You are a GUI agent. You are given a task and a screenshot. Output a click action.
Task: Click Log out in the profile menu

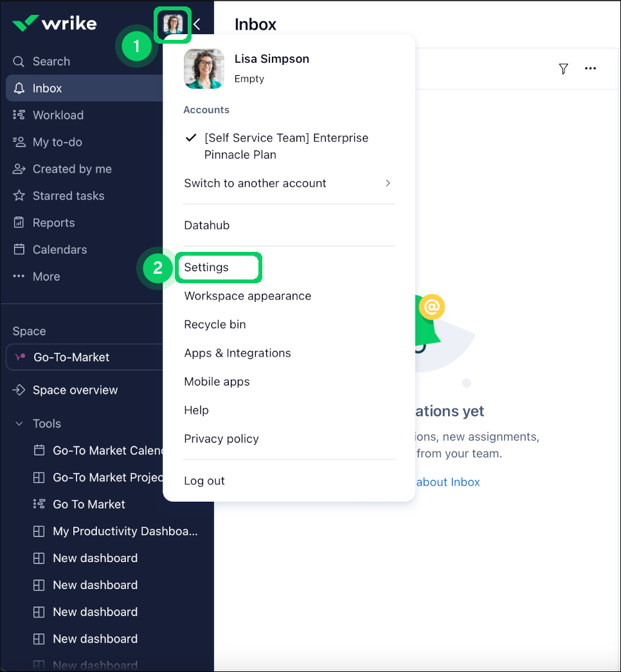click(x=204, y=480)
